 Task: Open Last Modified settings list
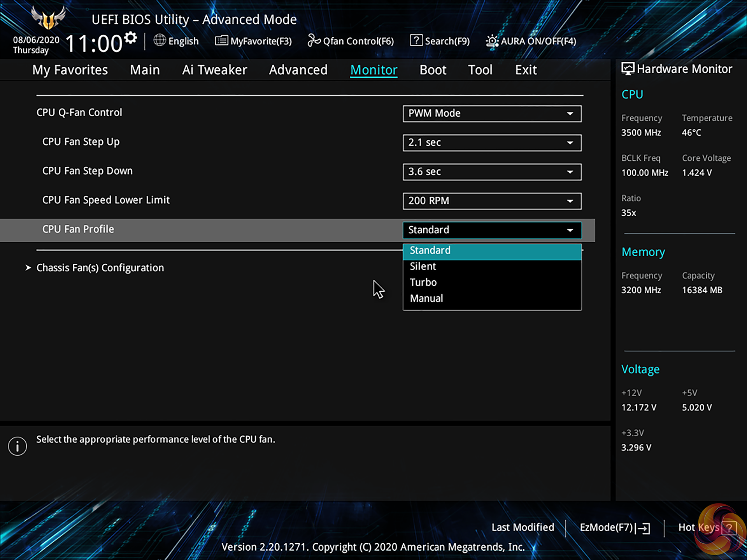coord(523,527)
